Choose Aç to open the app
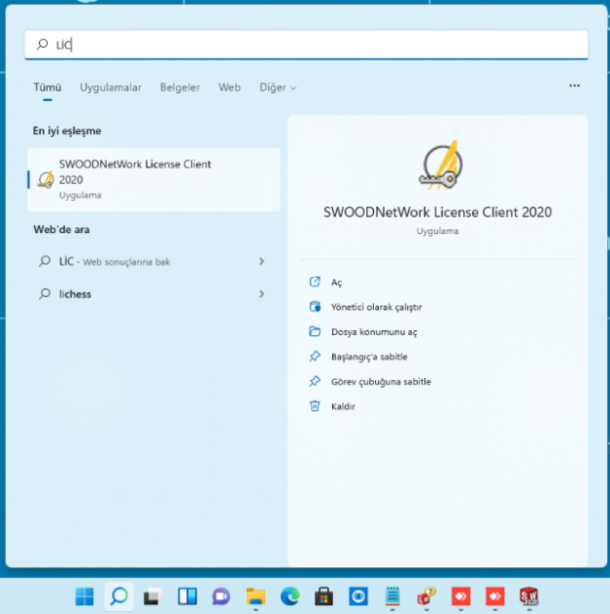 pyautogui.click(x=336, y=282)
